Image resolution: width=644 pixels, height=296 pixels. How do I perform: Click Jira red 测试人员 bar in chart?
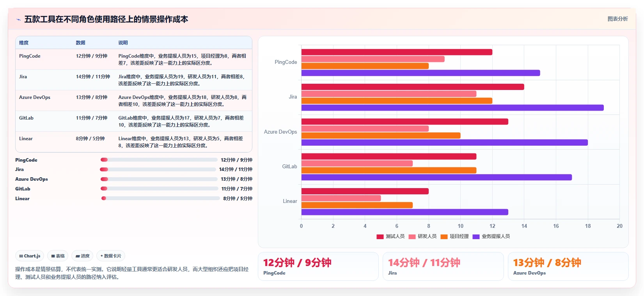[x=413, y=87]
